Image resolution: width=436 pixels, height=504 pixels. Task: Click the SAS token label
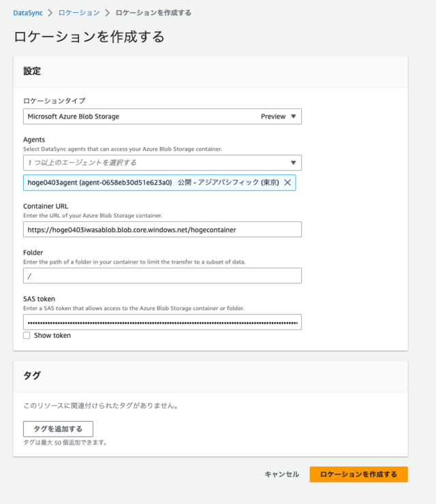pyautogui.click(x=39, y=299)
